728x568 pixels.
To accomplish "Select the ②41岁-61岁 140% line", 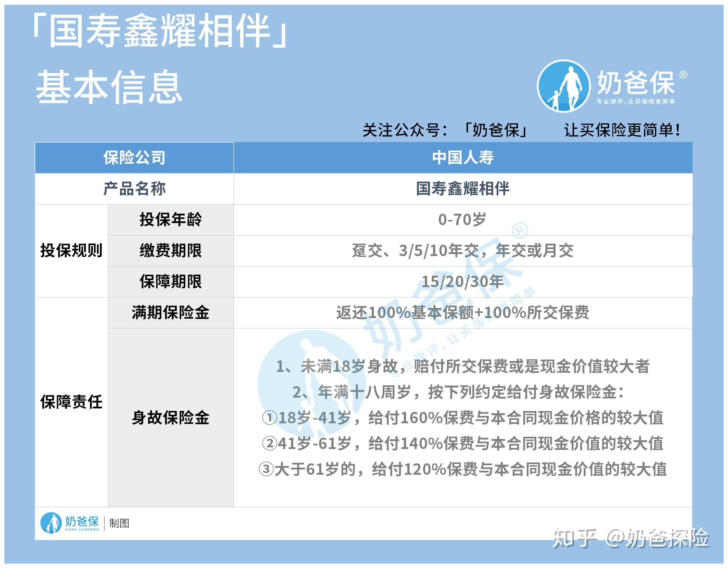I will coord(463,443).
